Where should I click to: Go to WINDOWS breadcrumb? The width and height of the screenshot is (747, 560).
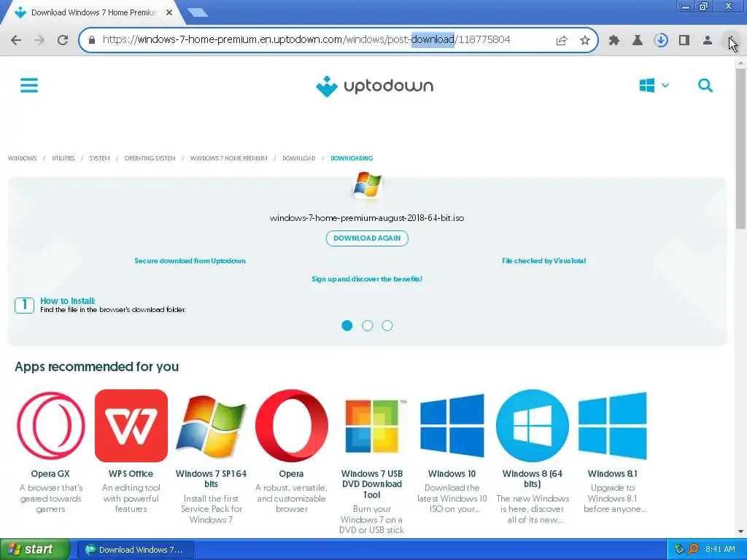(x=23, y=158)
